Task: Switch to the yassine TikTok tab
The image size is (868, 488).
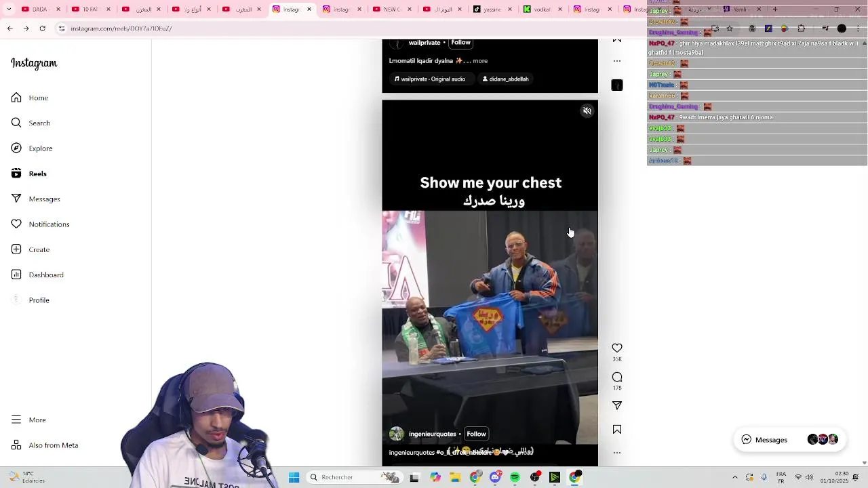Action: point(493,9)
